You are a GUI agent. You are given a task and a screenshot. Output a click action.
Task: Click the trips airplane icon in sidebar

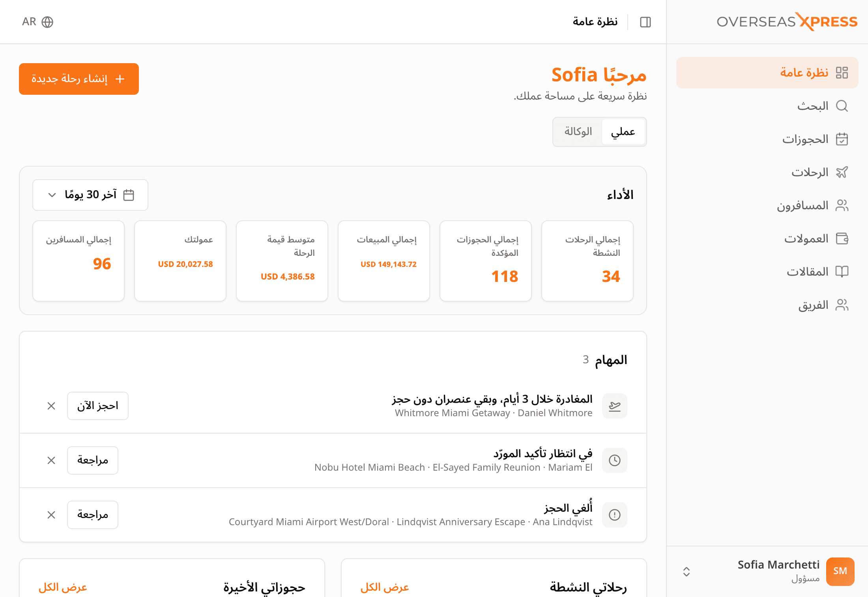[842, 172]
